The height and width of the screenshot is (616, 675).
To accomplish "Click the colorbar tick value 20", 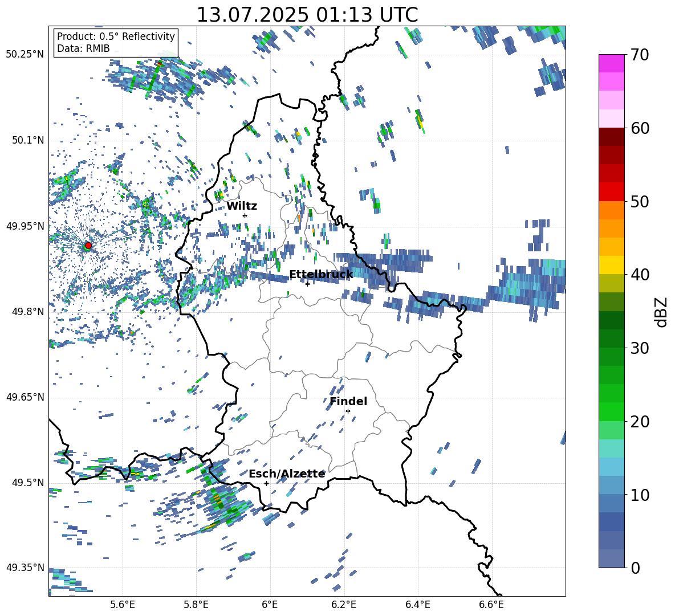I will (x=640, y=422).
